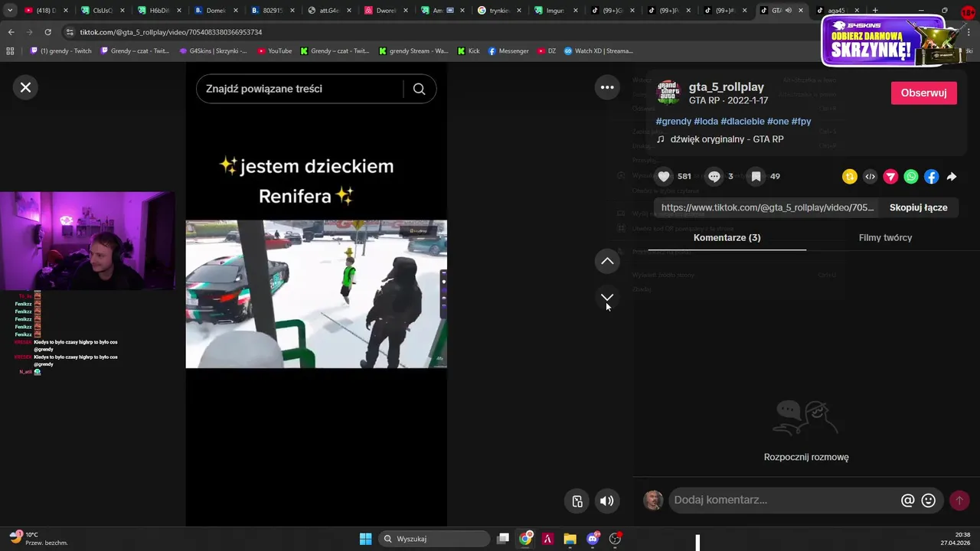Open more share options arrow
980x551 pixels.
point(952,177)
